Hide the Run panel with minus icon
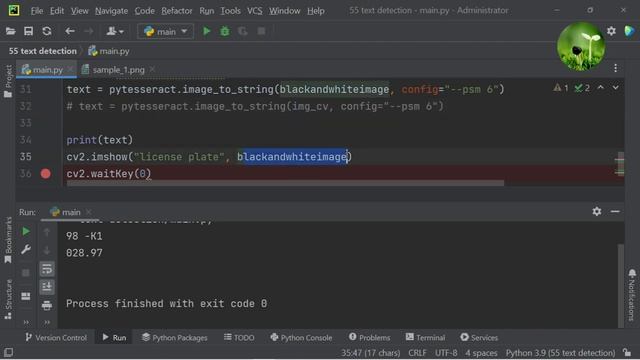The height and width of the screenshot is (360, 640). click(615, 211)
